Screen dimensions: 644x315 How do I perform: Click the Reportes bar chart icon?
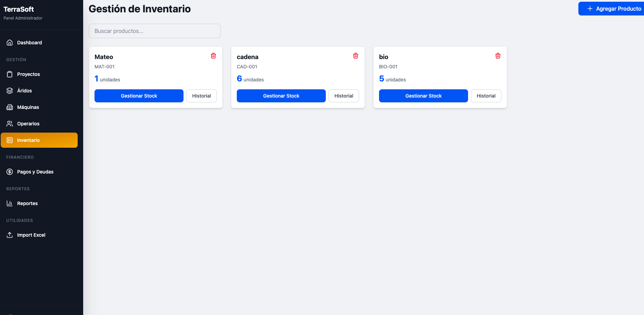click(x=10, y=203)
